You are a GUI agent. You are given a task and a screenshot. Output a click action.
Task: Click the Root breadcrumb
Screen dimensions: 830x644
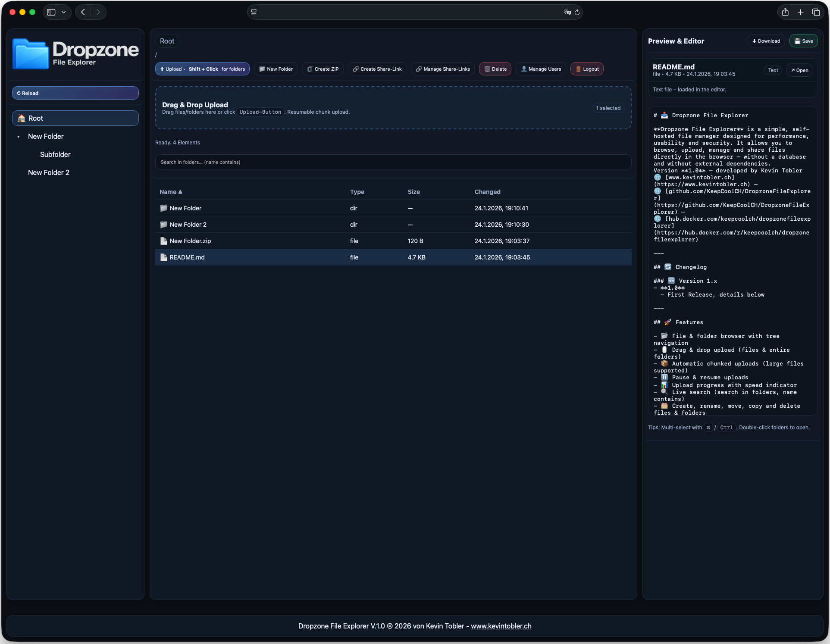click(x=167, y=41)
